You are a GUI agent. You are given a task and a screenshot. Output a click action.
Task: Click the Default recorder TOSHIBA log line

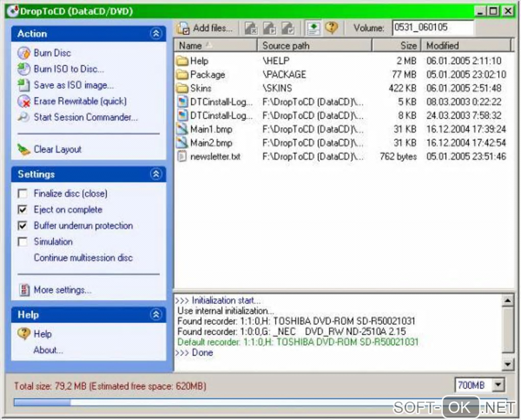298,342
